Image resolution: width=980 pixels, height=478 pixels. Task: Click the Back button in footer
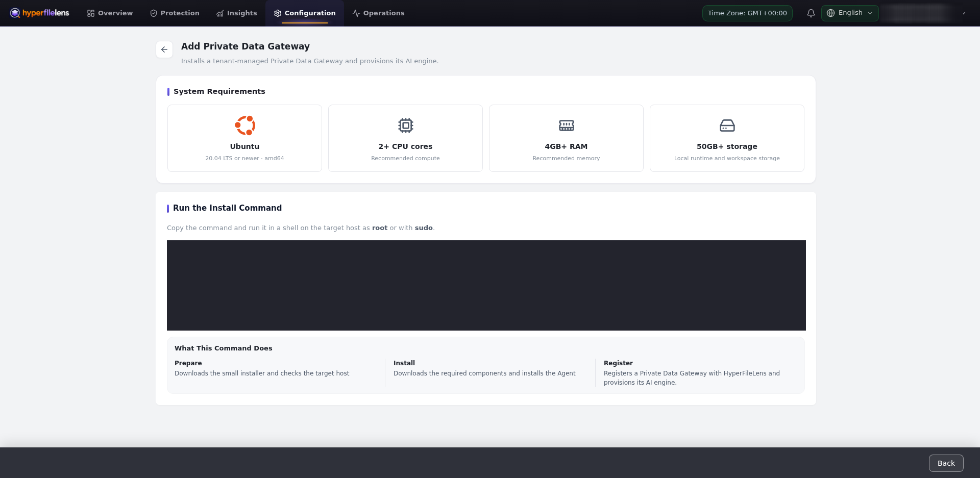pyautogui.click(x=946, y=463)
